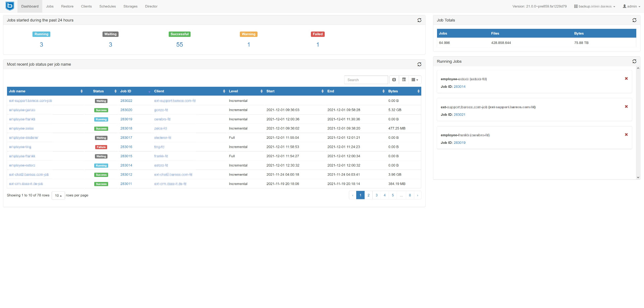The width and height of the screenshot is (644, 308).
Task: Refresh the jobs past 24 hours panel
Action: tap(419, 20)
